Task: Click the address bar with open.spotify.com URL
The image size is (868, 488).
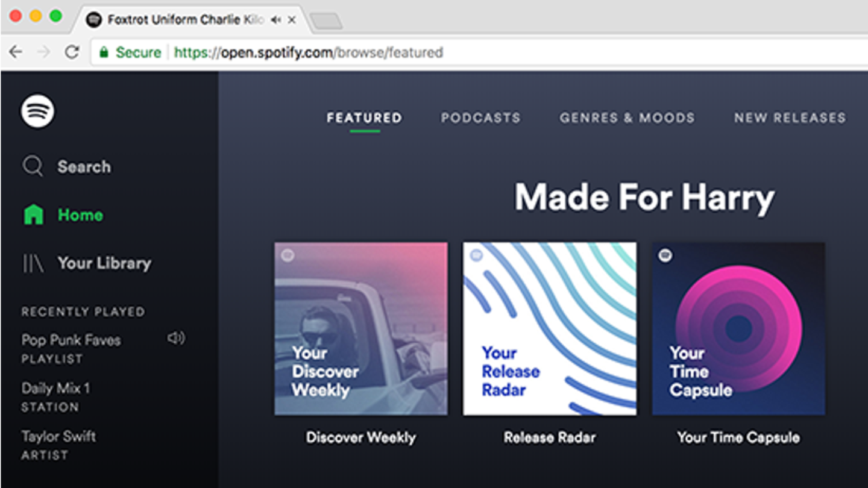Action: 479,52
